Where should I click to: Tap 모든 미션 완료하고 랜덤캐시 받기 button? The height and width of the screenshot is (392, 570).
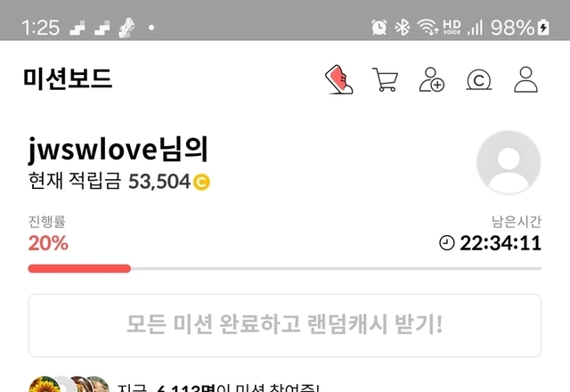[x=285, y=325]
